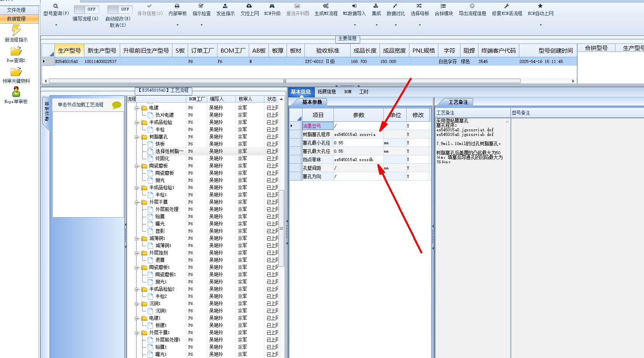The height and width of the screenshot is (358, 644).
Task: Click the 集成 download icon
Action: point(376,6)
